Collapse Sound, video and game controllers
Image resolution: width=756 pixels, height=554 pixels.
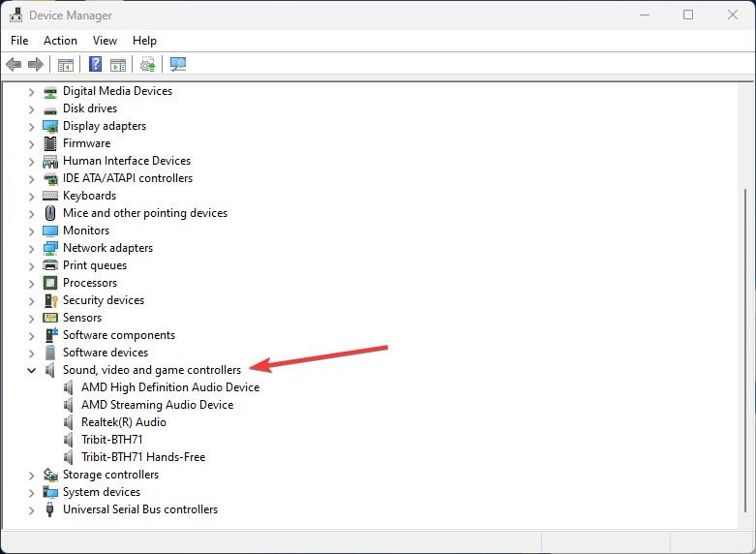[x=31, y=371]
